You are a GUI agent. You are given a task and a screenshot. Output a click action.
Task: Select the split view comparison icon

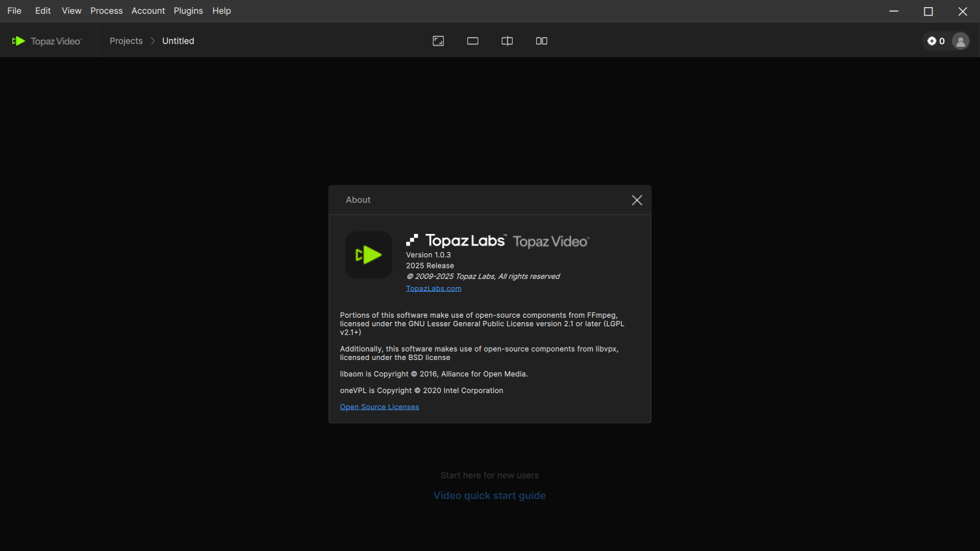507,41
